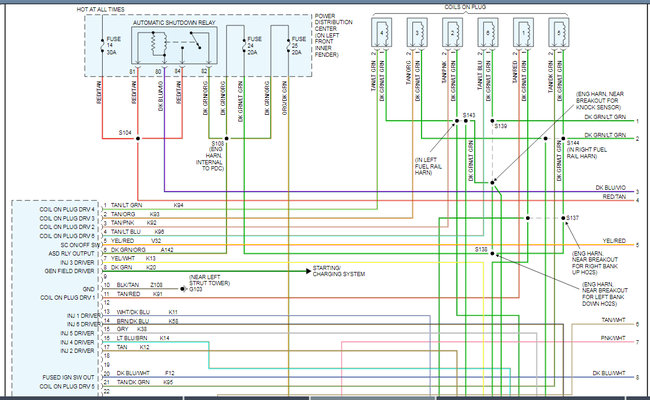This screenshot has width=650, height=400.
Task: Select the "INJ 3 DRIVER" pin label
Action: 77,262
